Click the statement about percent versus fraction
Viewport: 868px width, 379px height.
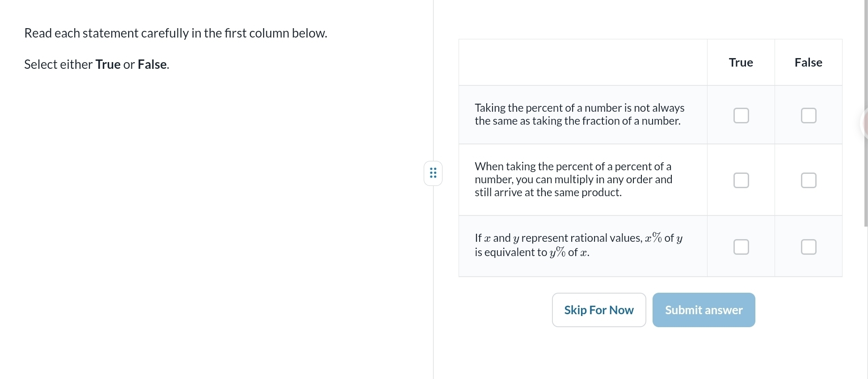click(579, 114)
